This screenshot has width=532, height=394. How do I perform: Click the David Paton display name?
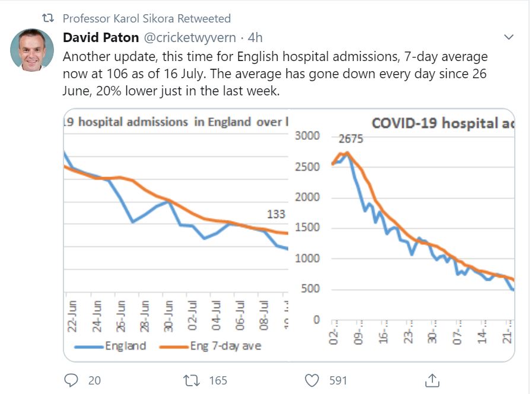tap(100, 37)
